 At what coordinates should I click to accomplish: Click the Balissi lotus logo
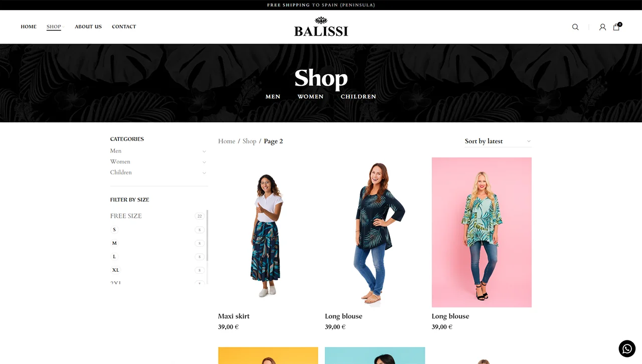tap(321, 27)
